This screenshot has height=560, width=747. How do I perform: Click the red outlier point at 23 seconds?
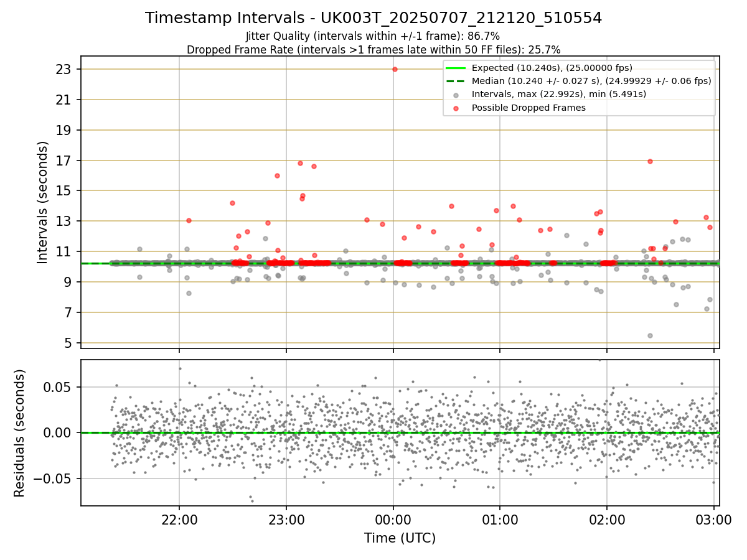pos(395,69)
